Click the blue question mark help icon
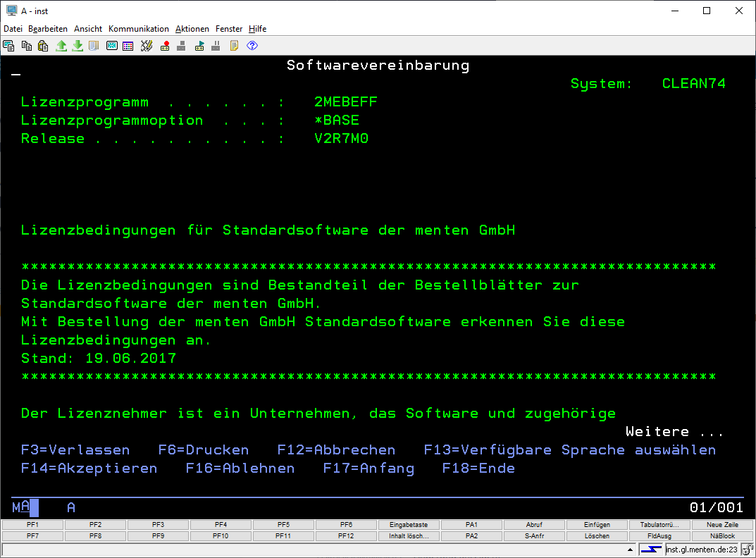Screen dimensions: 756x558 point(252,46)
